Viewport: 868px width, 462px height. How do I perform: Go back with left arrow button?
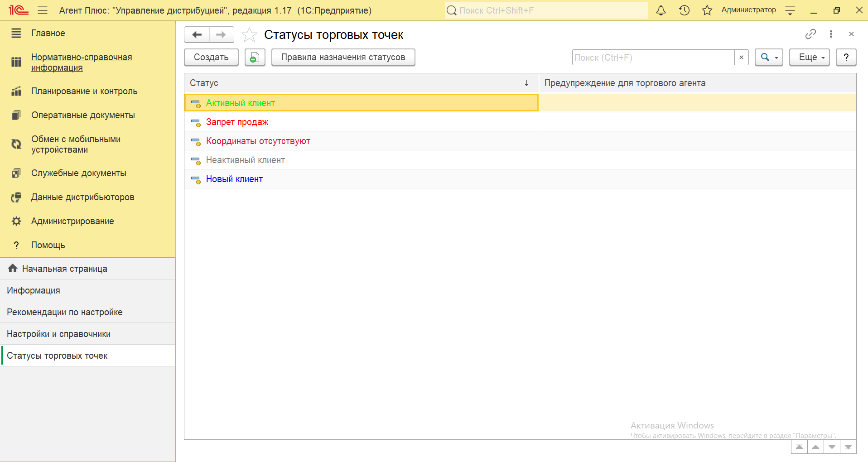(x=197, y=34)
